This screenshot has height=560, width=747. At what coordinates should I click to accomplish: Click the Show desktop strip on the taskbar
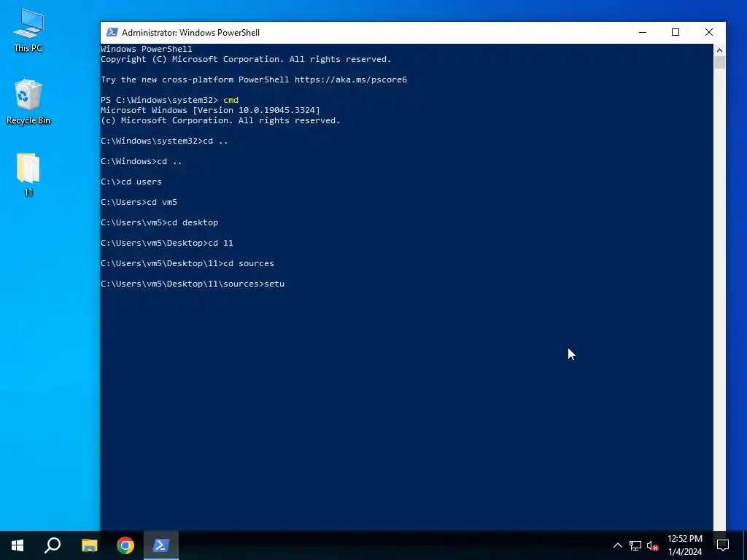click(745, 545)
